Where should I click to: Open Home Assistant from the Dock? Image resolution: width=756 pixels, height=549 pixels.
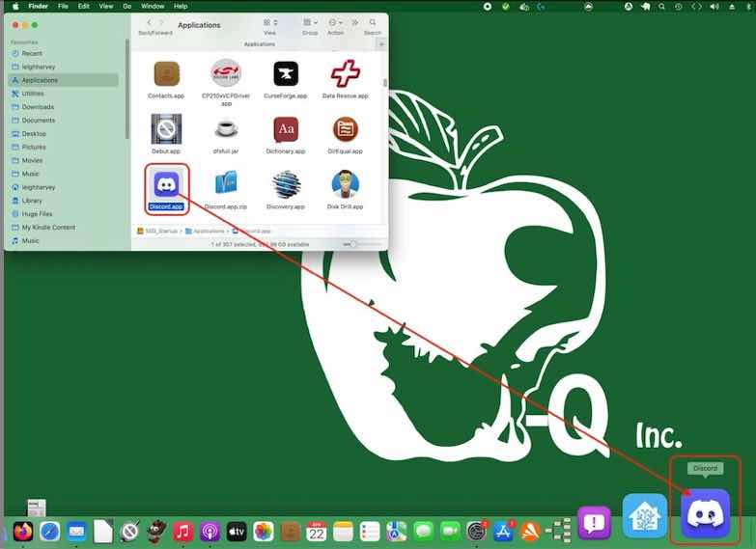645,515
